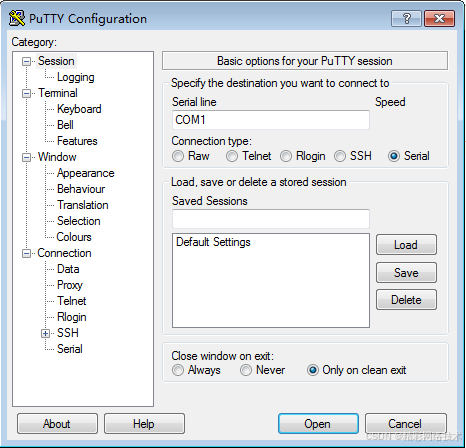
Task: Click the Load session button
Action: (x=406, y=245)
